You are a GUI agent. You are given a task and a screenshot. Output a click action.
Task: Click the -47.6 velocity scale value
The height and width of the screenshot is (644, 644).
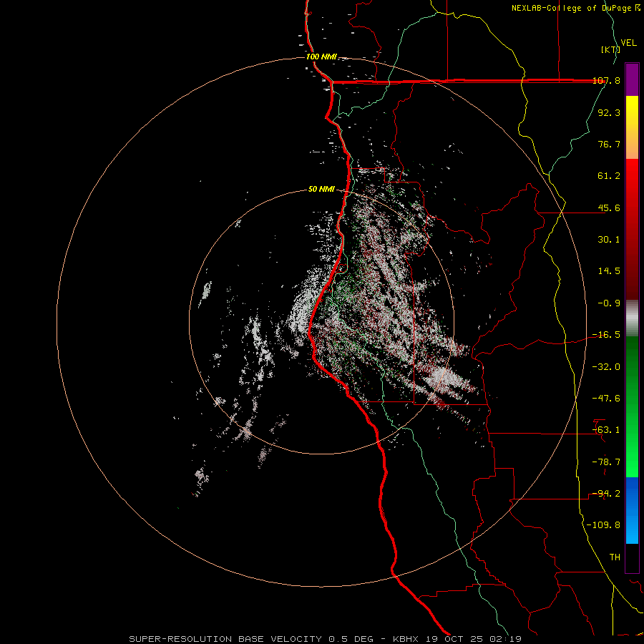pyautogui.click(x=606, y=399)
